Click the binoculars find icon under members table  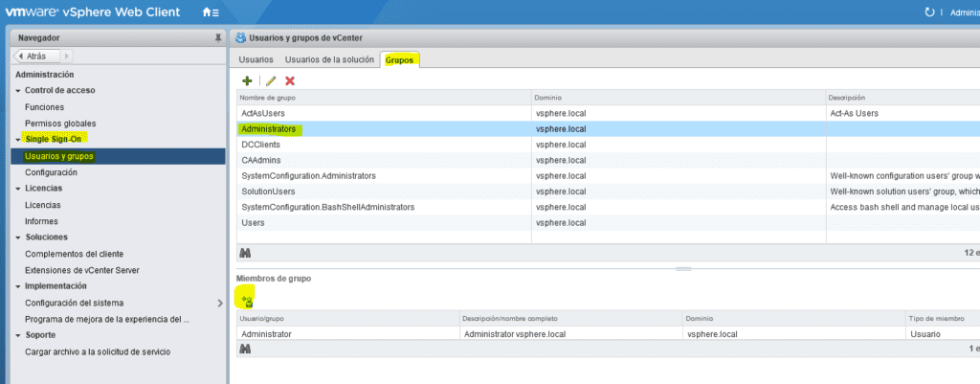pyautogui.click(x=245, y=349)
